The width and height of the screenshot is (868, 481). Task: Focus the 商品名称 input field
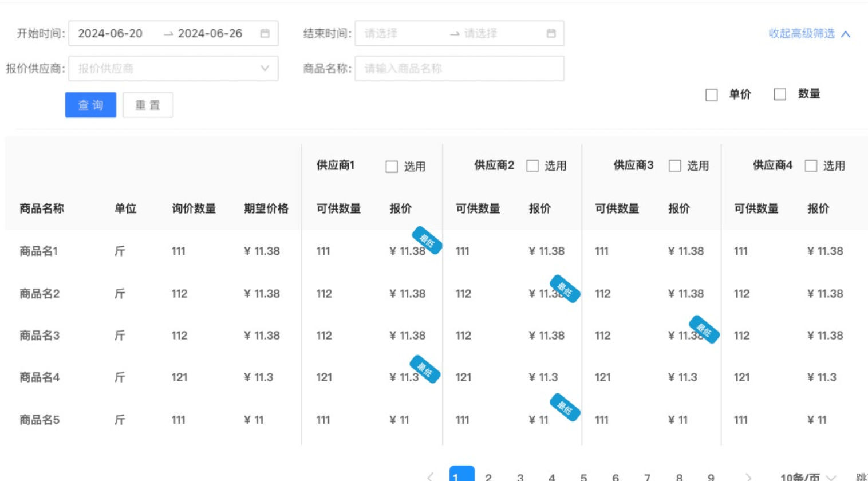click(x=460, y=68)
